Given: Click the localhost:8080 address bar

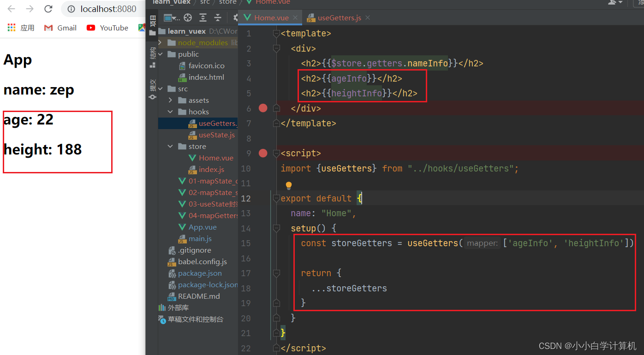Looking at the screenshot, I should tap(108, 9).
